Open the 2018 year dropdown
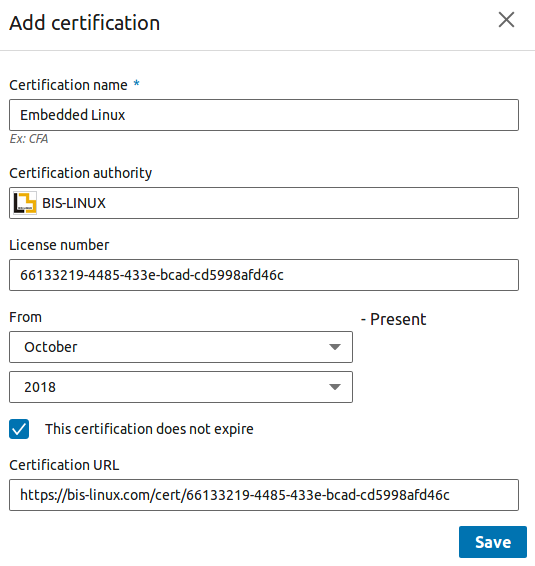This screenshot has height=566, width=535. coord(181,387)
